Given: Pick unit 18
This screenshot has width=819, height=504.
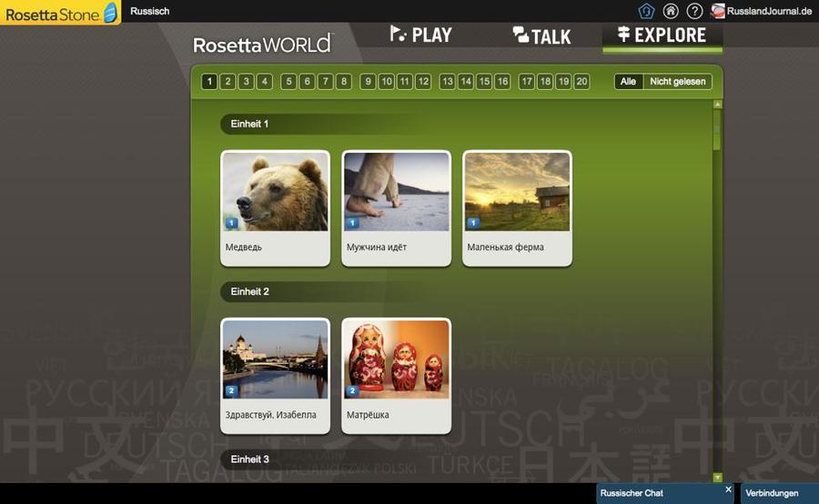Looking at the screenshot, I should (x=545, y=82).
